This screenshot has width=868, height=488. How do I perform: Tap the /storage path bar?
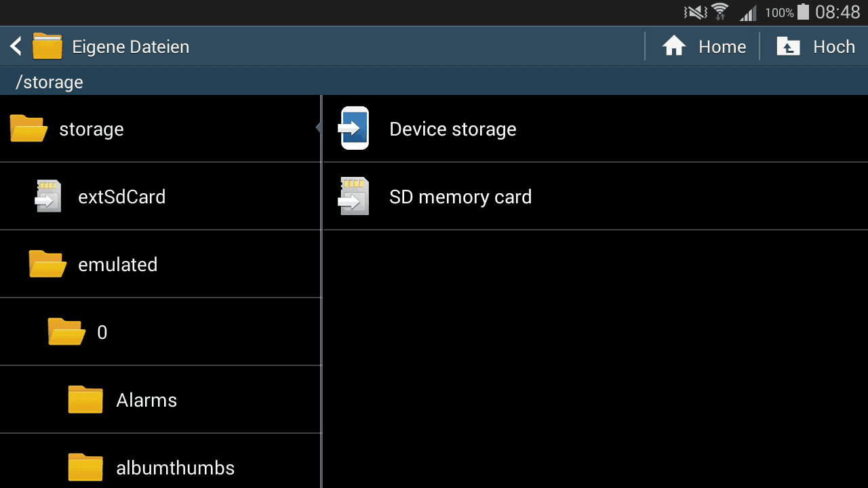pyautogui.click(x=434, y=82)
